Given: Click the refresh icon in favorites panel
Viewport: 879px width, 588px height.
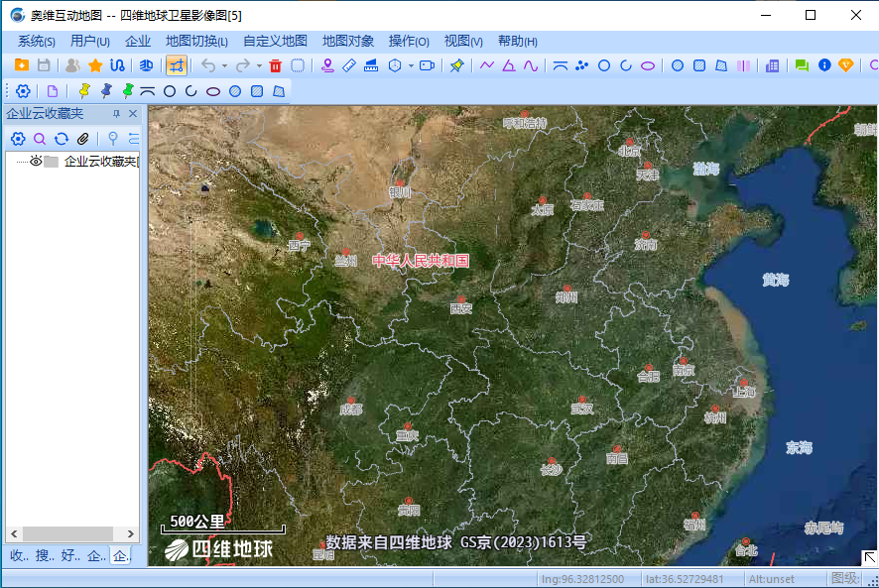Looking at the screenshot, I should [62, 139].
